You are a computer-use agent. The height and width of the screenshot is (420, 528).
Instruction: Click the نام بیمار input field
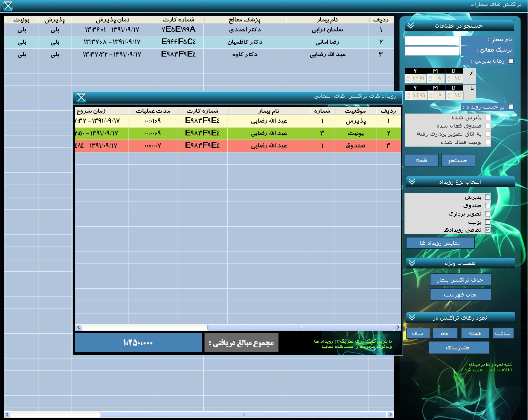[x=432, y=40]
